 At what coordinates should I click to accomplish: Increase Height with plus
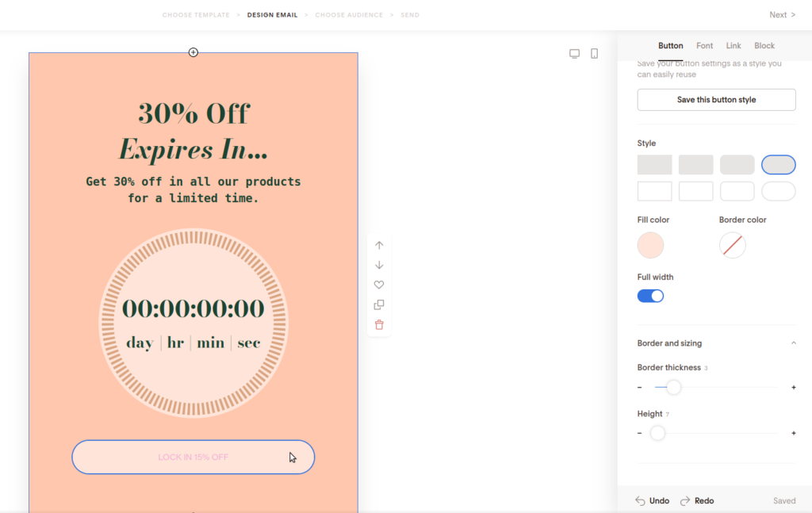(793, 433)
